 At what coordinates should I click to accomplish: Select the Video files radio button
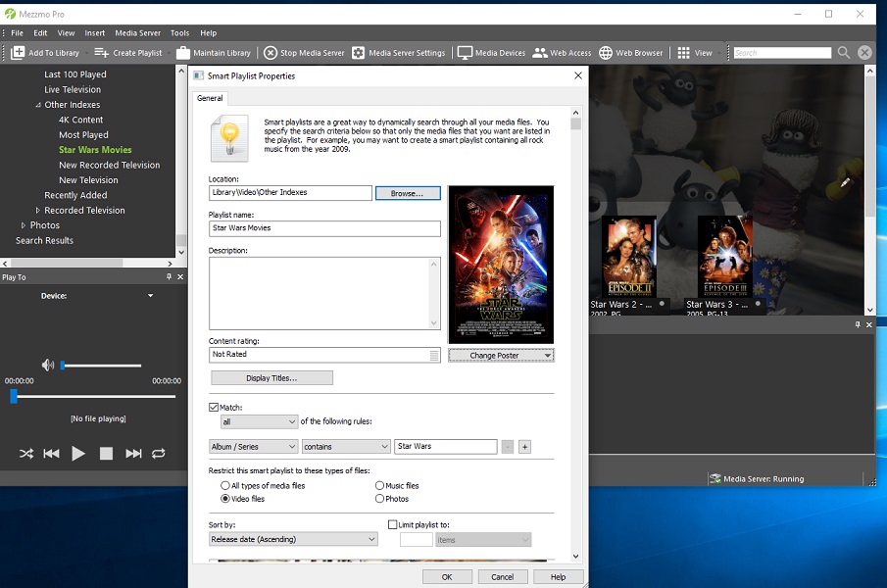(x=225, y=499)
